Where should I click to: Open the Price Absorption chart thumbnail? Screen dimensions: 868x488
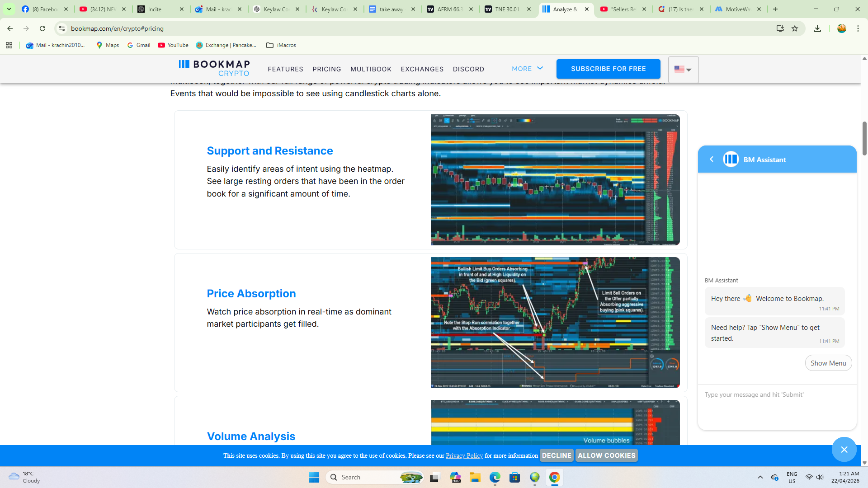pos(555,322)
